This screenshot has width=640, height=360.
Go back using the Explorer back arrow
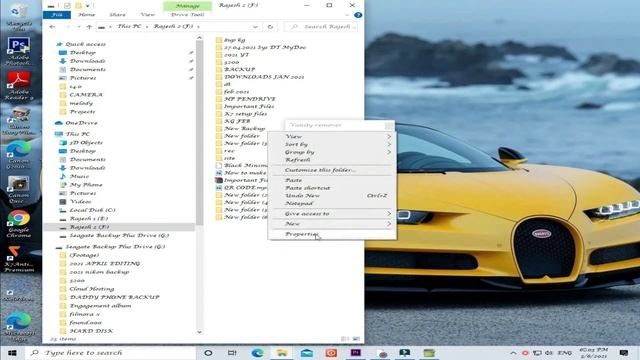(x=52, y=27)
